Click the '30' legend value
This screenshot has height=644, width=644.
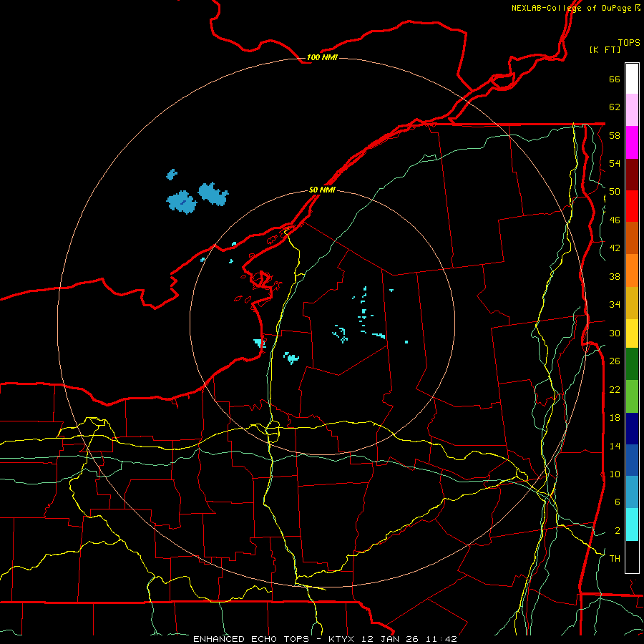(615, 333)
